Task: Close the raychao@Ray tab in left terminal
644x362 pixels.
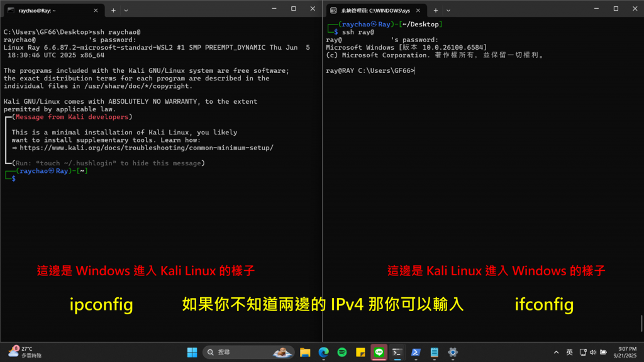Action: [x=96, y=10]
